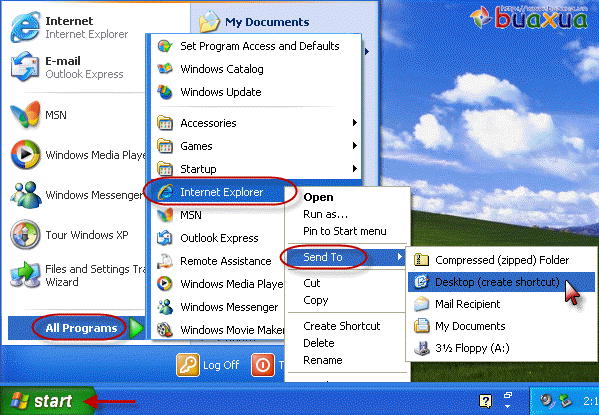The image size is (599, 415).
Task: Open Windows Messenger in All Programs list
Action: coord(218,307)
